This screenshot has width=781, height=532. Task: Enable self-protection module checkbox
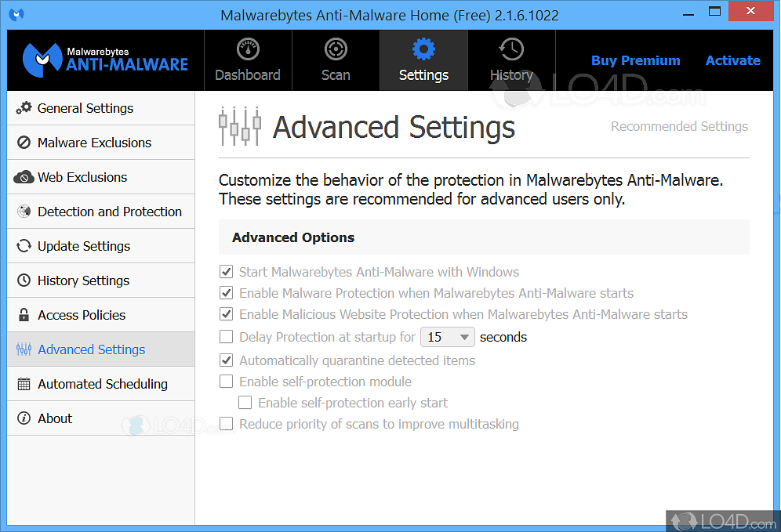pos(226,382)
